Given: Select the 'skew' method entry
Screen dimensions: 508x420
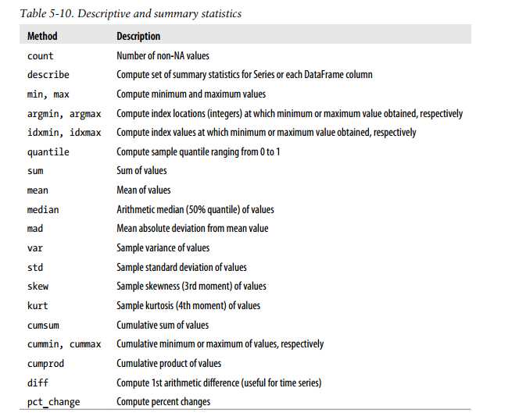Looking at the screenshot, I should pyautogui.click(x=38, y=287).
